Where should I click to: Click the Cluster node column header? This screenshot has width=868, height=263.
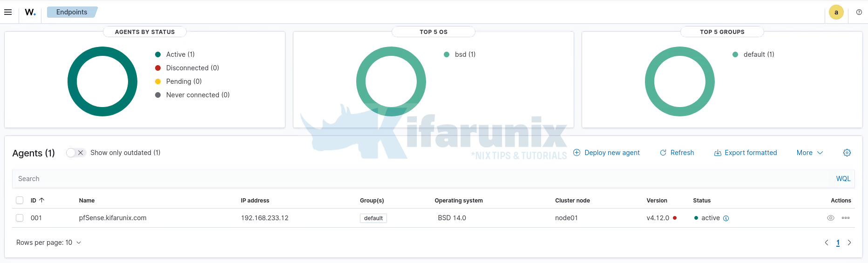click(x=572, y=201)
